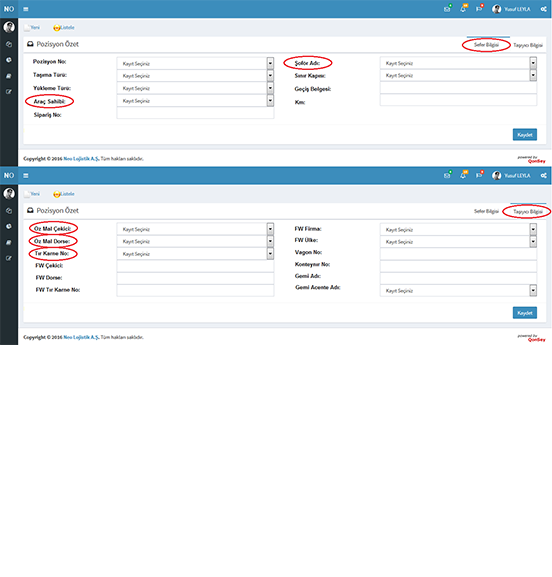The height and width of the screenshot is (577, 552).
Task: Toggle hamburger sidebar menu above the Sipariş No form
Action: click(26, 9)
